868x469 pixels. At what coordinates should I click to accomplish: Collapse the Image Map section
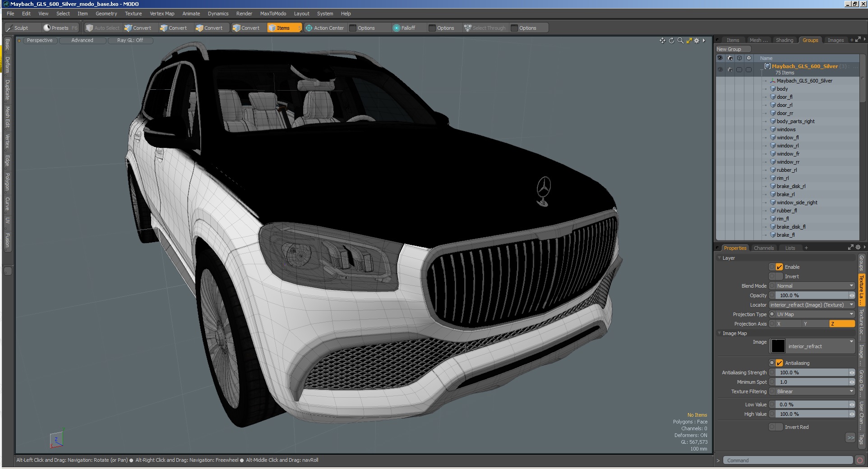click(719, 333)
